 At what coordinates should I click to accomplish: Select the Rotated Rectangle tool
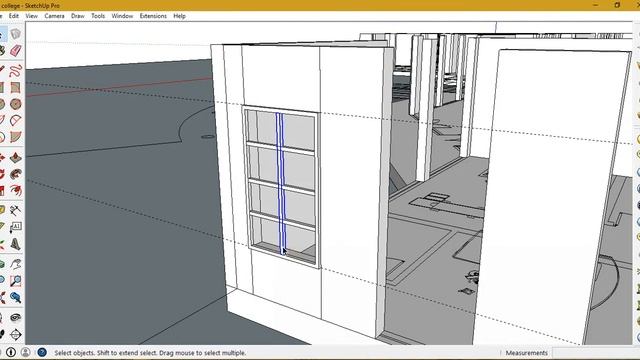tap(16, 87)
